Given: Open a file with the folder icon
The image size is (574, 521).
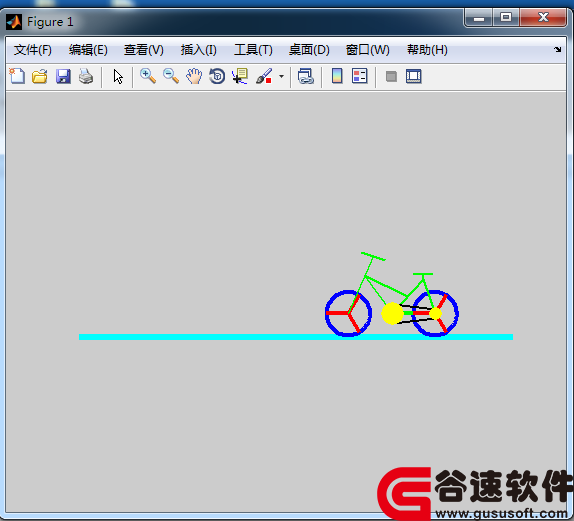Looking at the screenshot, I should tap(40, 77).
